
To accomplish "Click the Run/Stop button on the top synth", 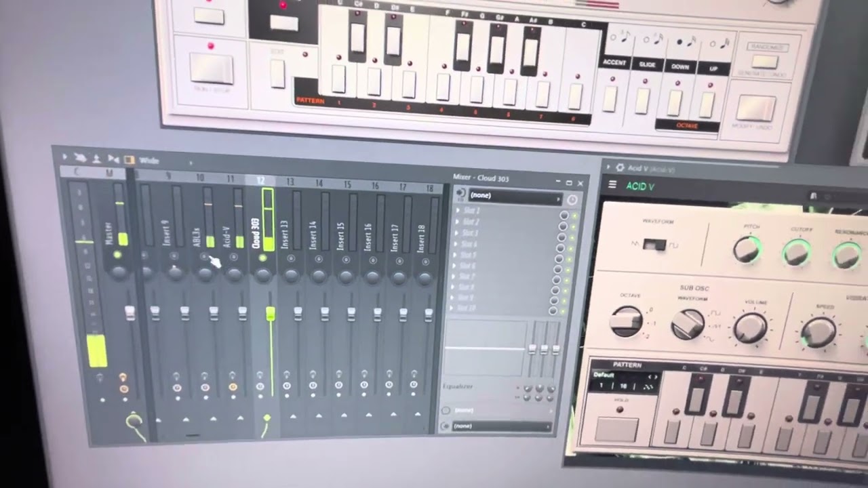I will pos(212,68).
